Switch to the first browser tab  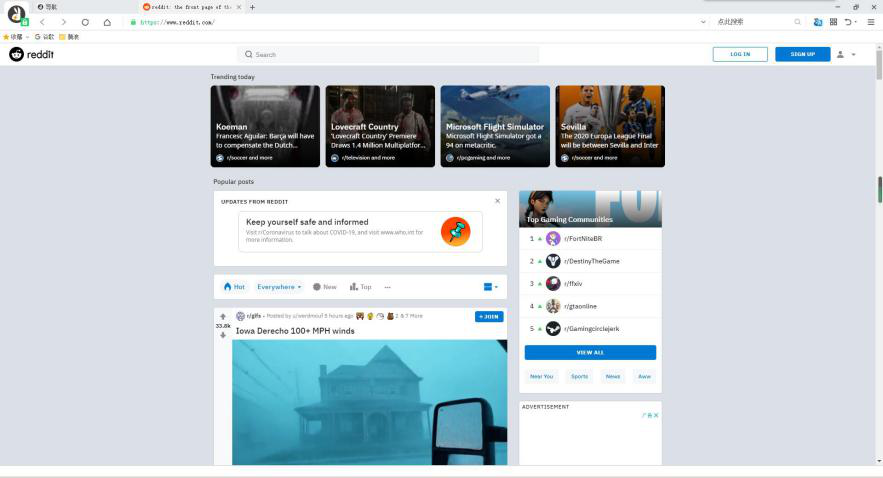pos(84,7)
